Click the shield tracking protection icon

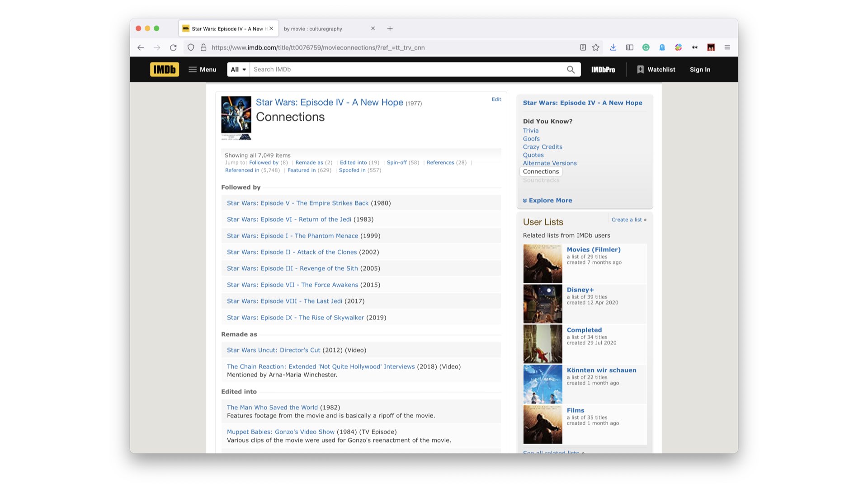[191, 47]
